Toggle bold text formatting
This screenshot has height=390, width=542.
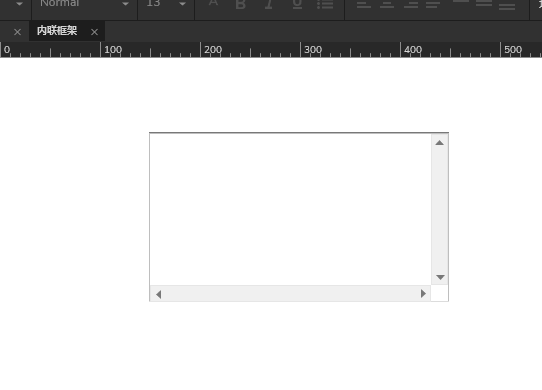click(240, 4)
